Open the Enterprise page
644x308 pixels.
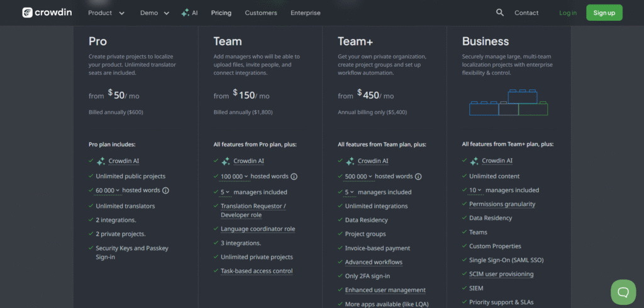[306, 13]
